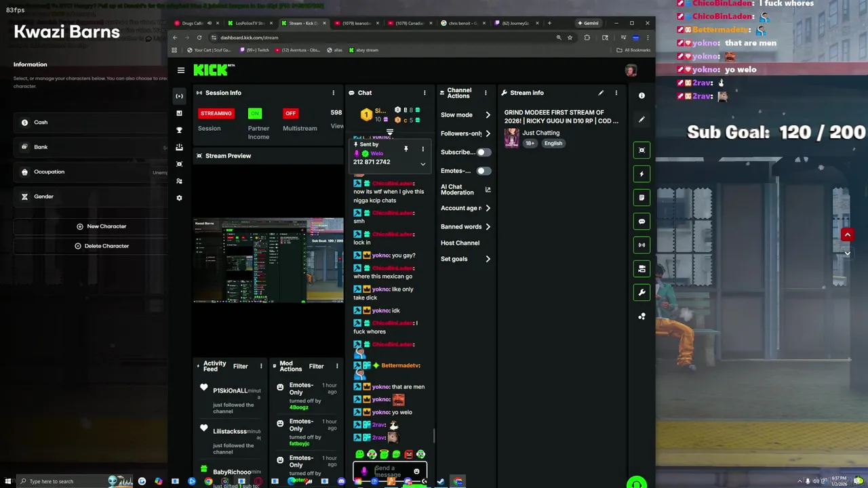
Task: Open pinned message three-dot menu
Action: [422, 149]
